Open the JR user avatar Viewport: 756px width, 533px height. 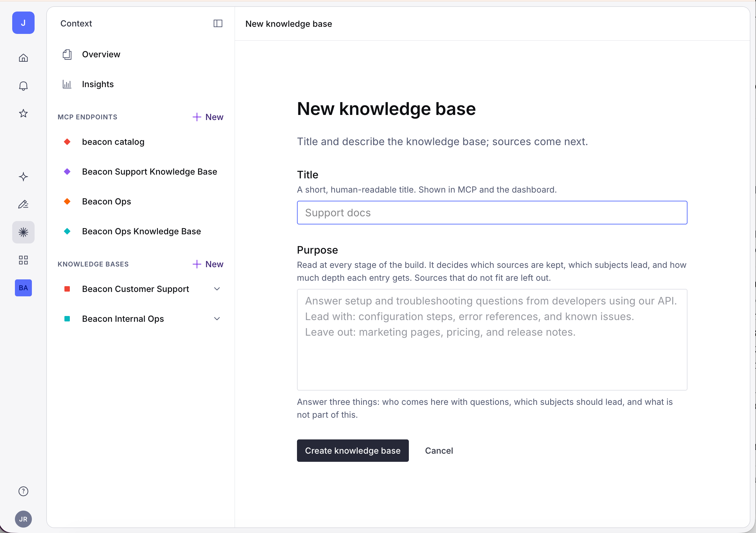pos(23,519)
